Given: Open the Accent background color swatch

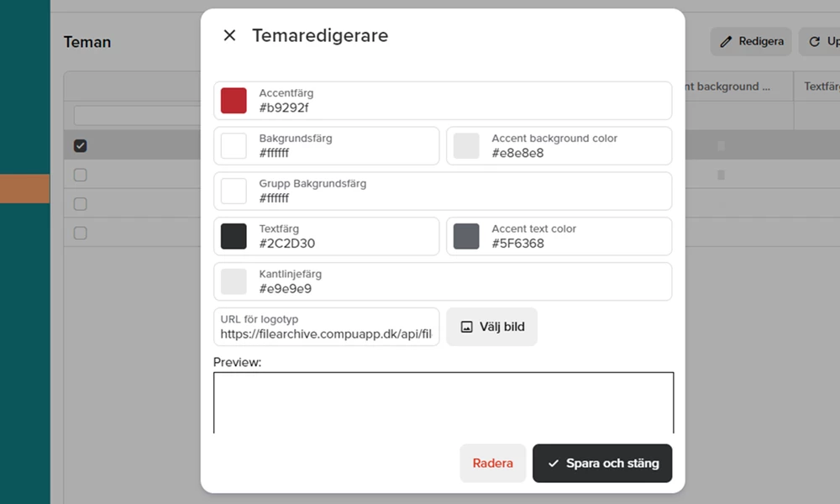Looking at the screenshot, I should point(466,145).
